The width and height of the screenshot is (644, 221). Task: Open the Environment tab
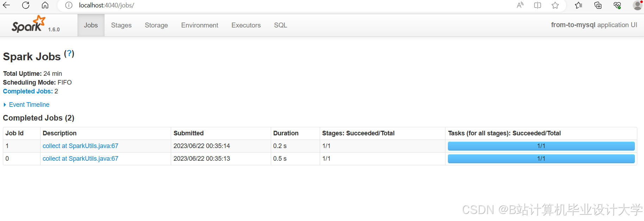coord(200,25)
